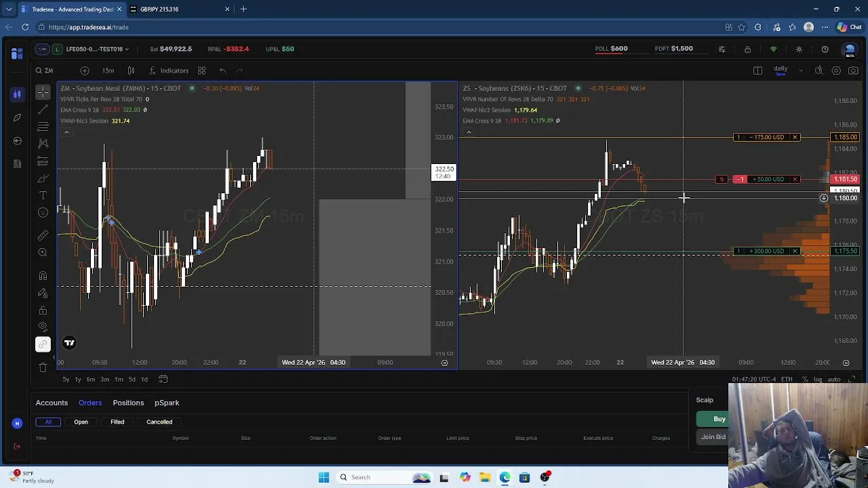The image size is (868, 488).
Task: Click the green connection status icon
Action: pyautogui.click(x=773, y=49)
